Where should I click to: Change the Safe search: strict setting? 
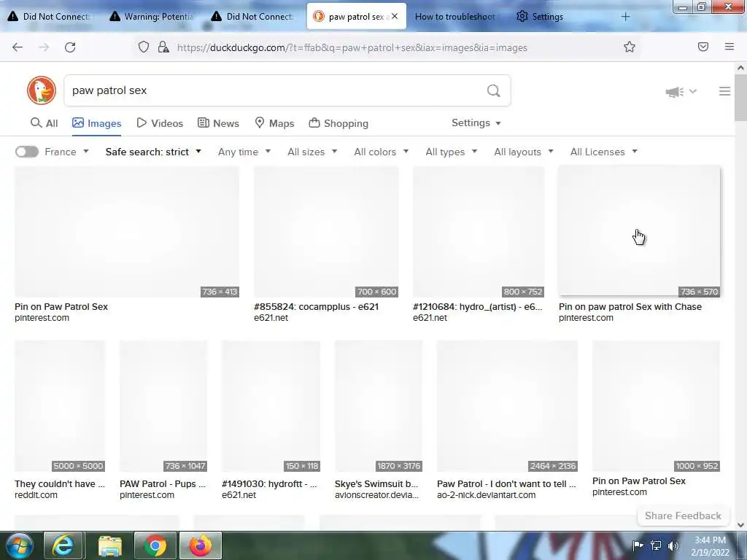pos(153,152)
